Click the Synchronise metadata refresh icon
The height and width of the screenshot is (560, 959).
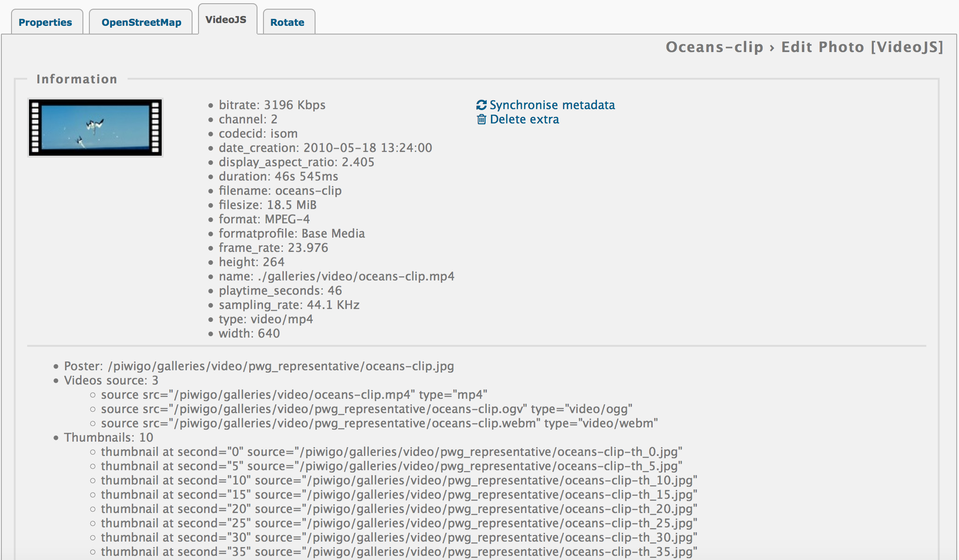(x=481, y=105)
